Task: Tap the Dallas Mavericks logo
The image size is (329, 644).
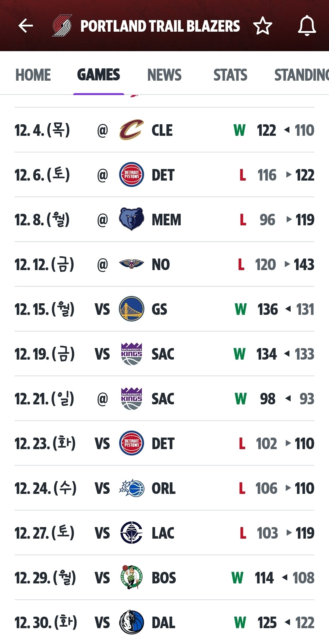Action: click(x=131, y=622)
